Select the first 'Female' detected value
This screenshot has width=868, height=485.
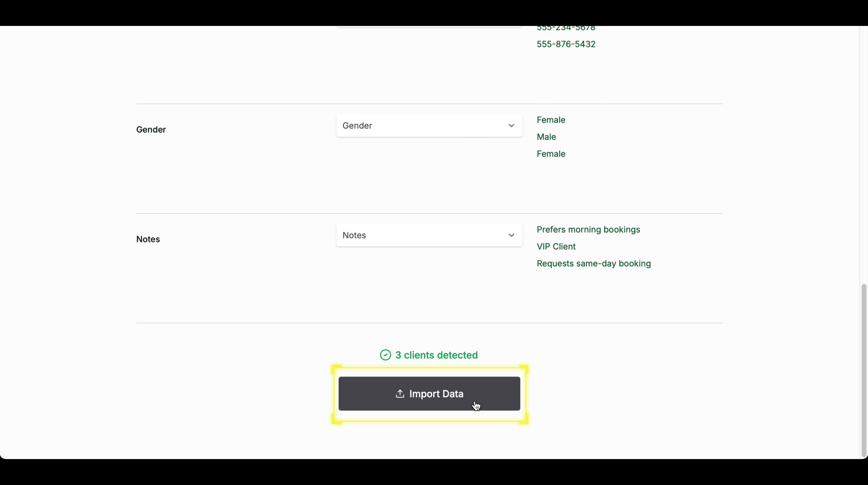click(x=551, y=120)
